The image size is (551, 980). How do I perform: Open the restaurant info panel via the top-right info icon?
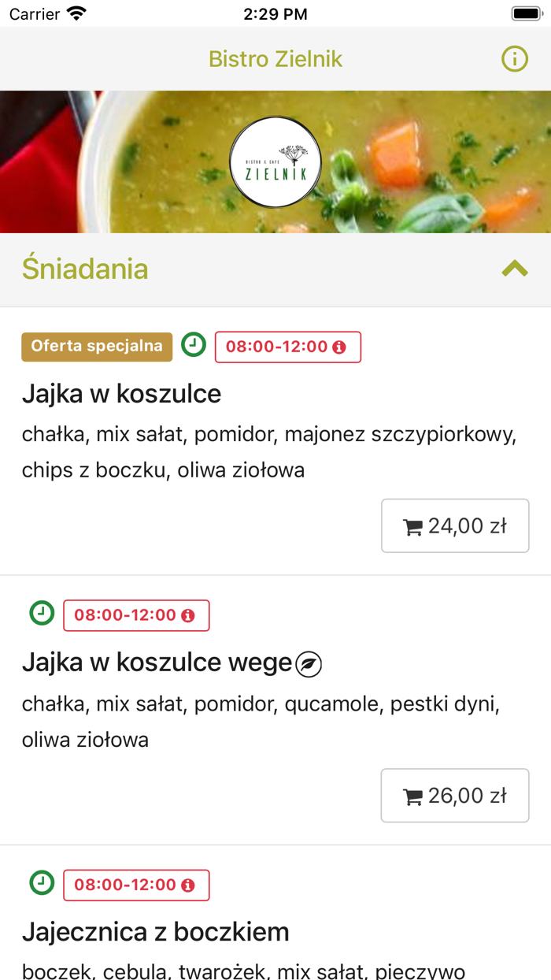(513, 58)
